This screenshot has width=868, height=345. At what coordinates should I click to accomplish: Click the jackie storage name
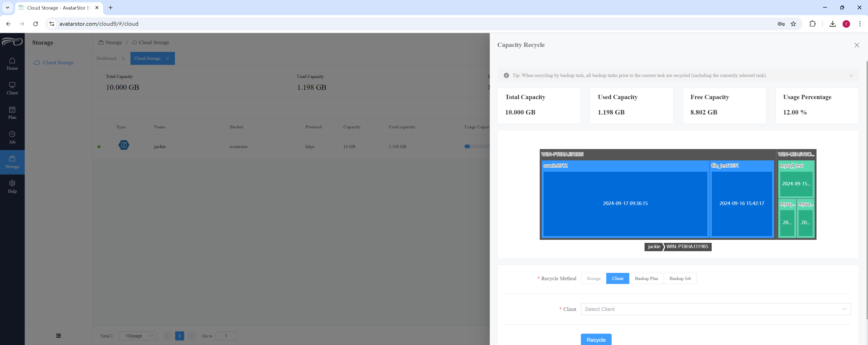160,147
